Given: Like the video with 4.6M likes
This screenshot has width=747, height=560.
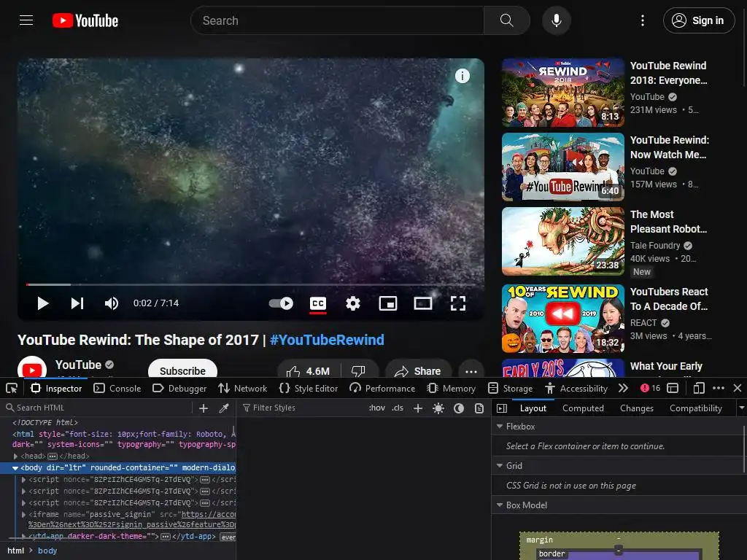Looking at the screenshot, I should pos(309,371).
